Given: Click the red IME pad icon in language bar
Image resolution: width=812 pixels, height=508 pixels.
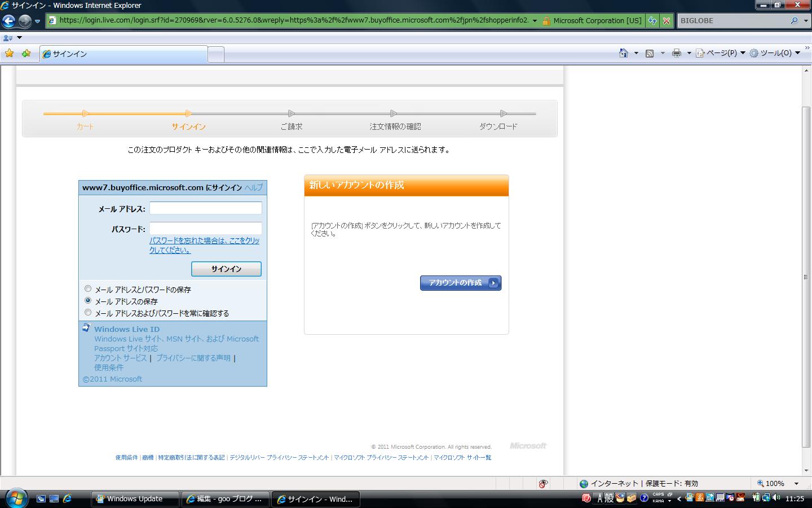Looking at the screenshot, I should [x=586, y=498].
